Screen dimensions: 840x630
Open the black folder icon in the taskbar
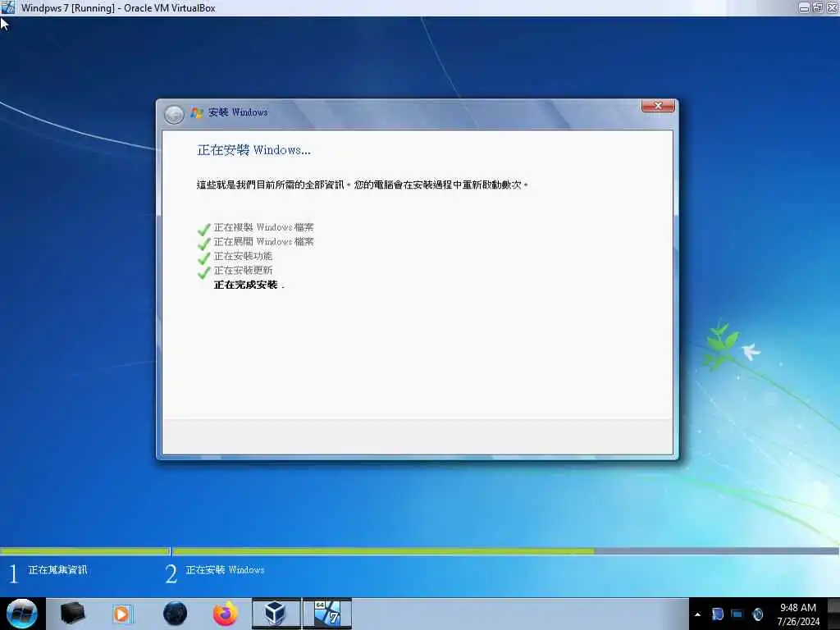(x=72, y=614)
